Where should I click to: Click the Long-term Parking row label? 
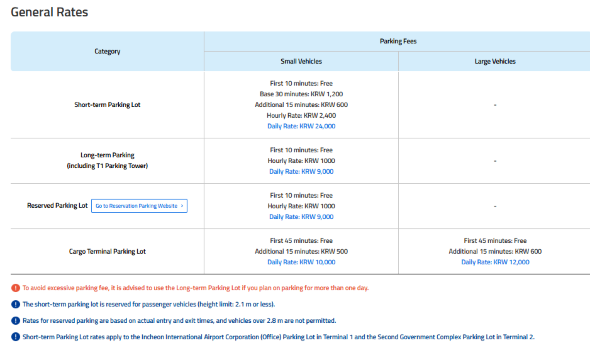[x=107, y=155]
